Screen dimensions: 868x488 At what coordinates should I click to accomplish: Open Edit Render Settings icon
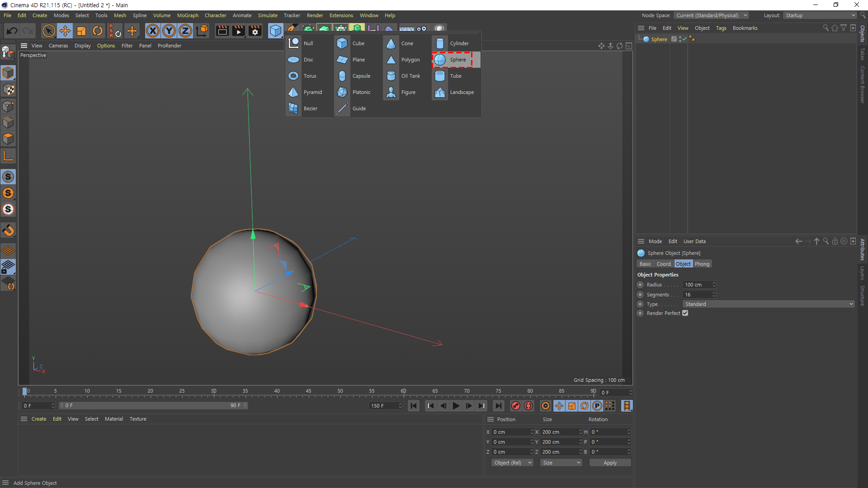[255, 31]
